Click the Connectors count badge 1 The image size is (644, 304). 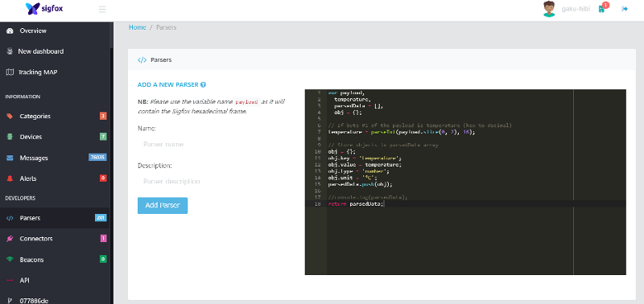pos(104,238)
